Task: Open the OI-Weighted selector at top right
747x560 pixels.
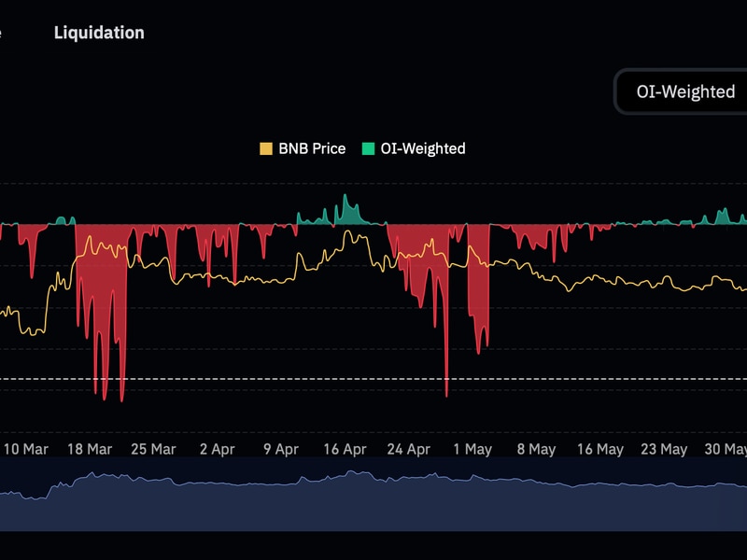Action: pyautogui.click(x=685, y=92)
